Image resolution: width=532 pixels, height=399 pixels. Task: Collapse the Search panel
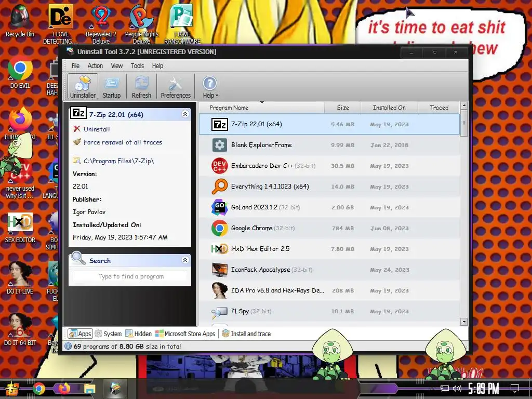[x=185, y=260]
